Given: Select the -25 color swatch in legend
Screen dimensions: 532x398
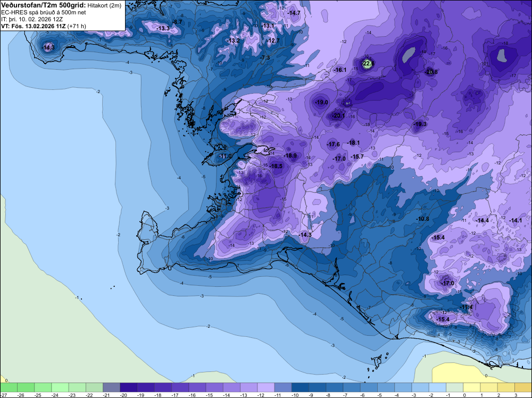Looking at the screenshot, I should pyautogui.click(x=43, y=387).
